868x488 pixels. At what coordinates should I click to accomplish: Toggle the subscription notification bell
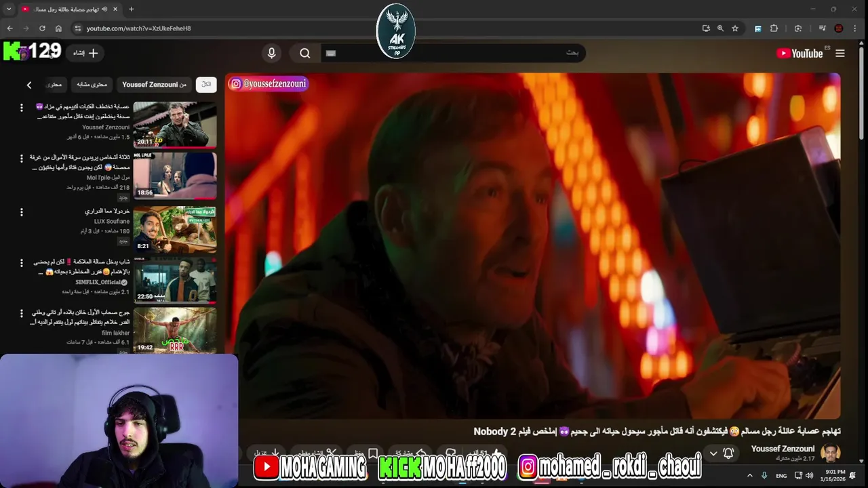[x=728, y=453]
